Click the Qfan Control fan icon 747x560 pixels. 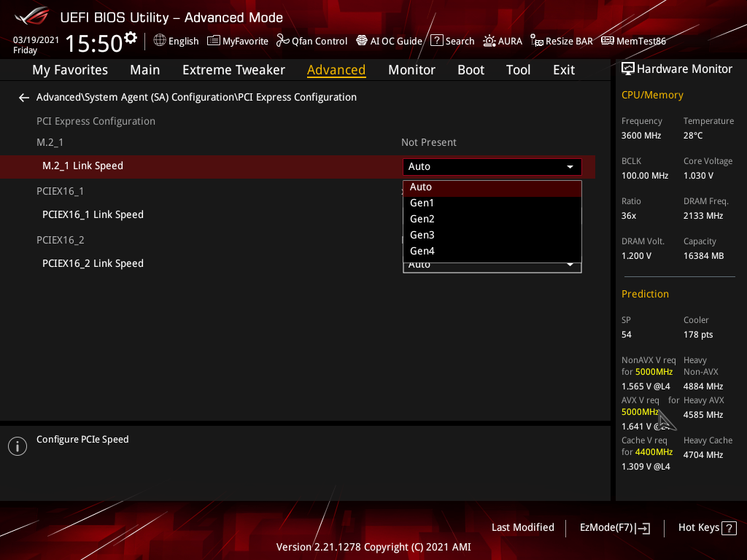tap(283, 41)
